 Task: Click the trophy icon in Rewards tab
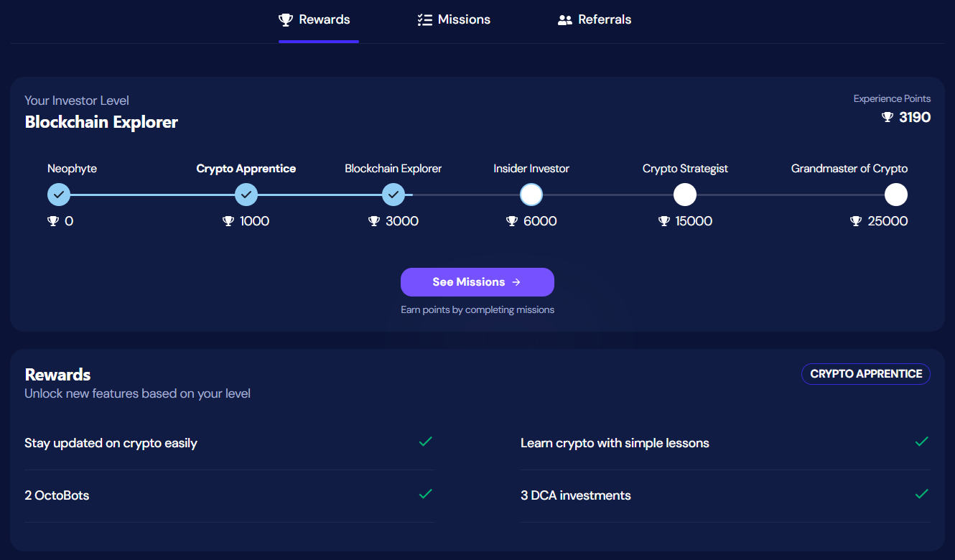pyautogui.click(x=286, y=20)
